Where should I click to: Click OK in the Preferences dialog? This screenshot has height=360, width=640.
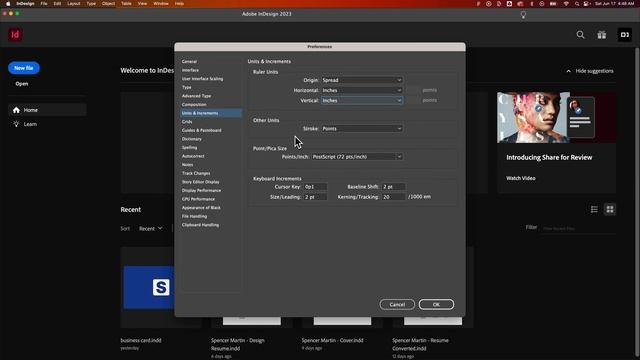pos(436,304)
